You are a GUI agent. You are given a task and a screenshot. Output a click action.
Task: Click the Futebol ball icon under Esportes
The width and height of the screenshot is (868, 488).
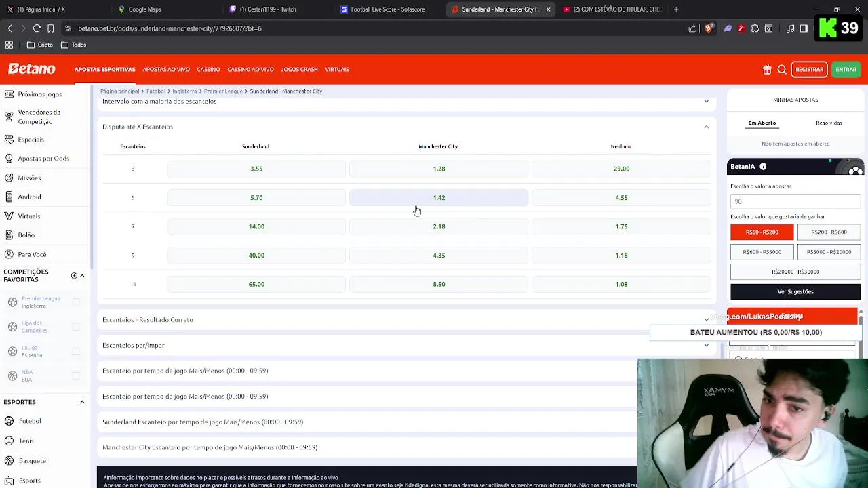pyautogui.click(x=9, y=421)
